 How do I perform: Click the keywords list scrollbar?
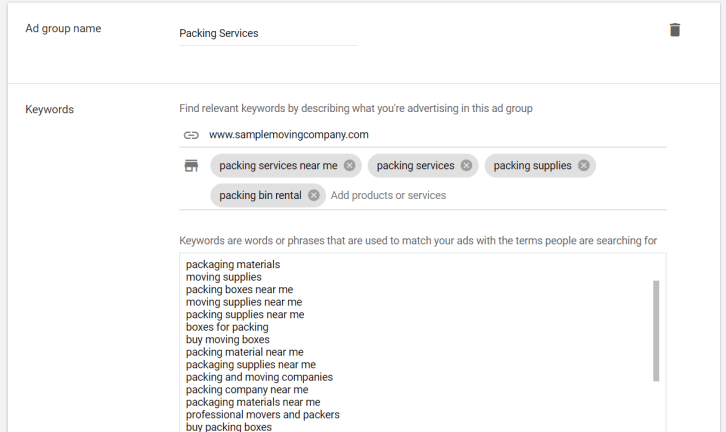pos(656,331)
